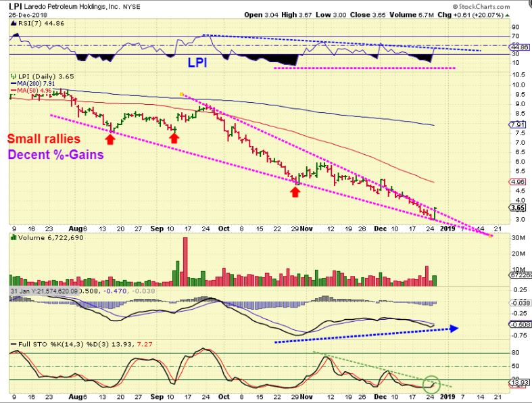Click the last green candlestick on the price chart
This screenshot has width=532, height=403.
(x=435, y=213)
